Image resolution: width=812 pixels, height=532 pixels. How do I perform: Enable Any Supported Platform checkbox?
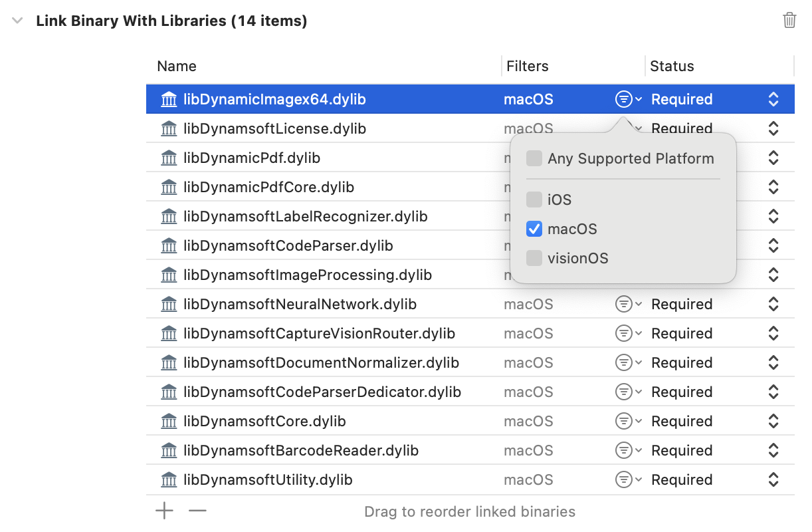(534, 159)
